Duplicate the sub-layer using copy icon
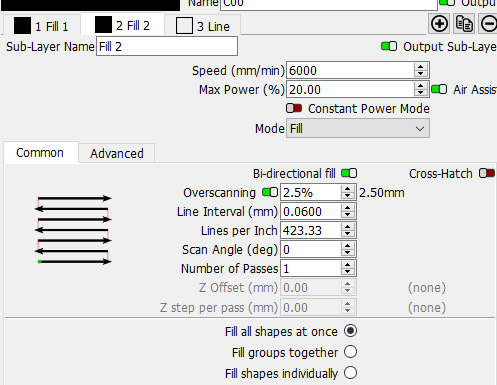This screenshot has height=385, width=497. 464,24
